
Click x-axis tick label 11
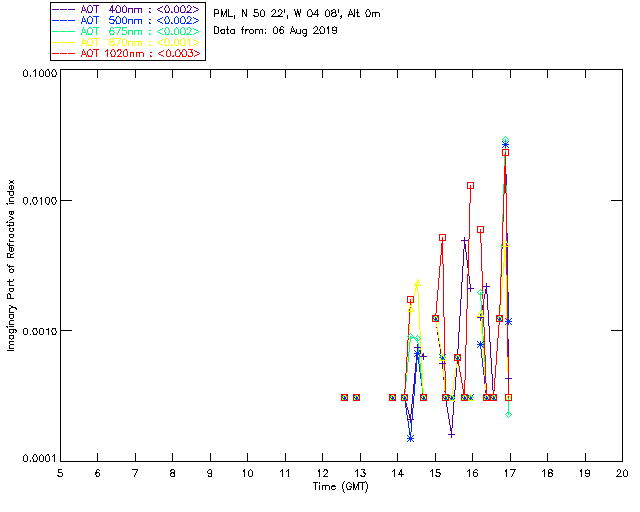[285, 473]
